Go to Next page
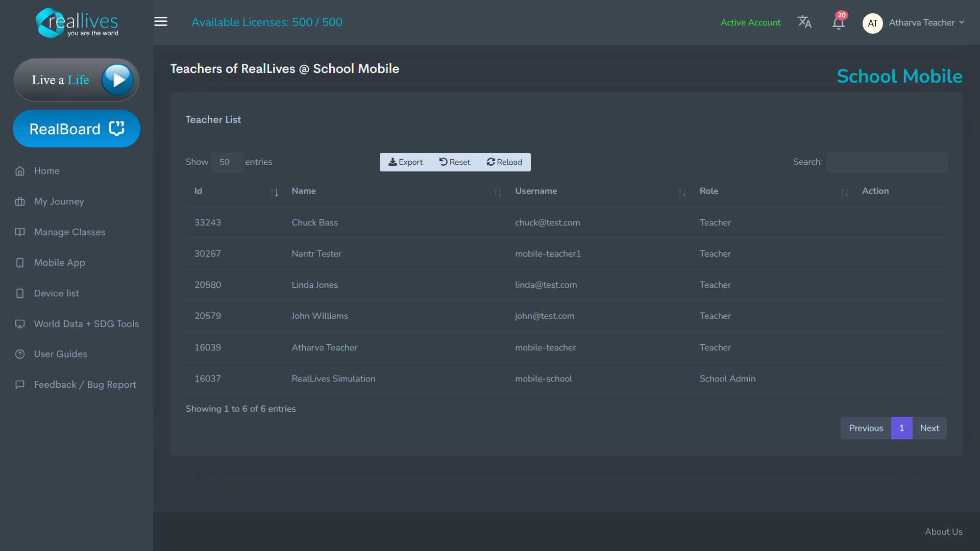The width and height of the screenshot is (980, 551). tap(929, 429)
